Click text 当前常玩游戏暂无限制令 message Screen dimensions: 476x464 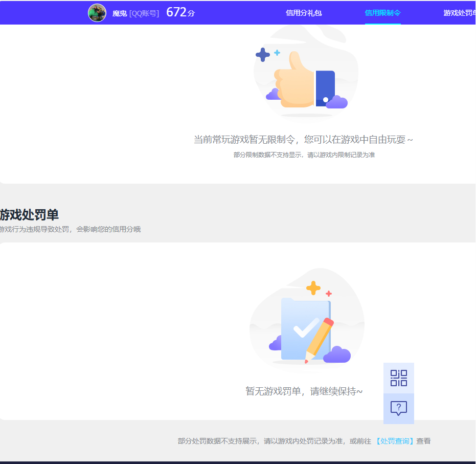[303, 139]
